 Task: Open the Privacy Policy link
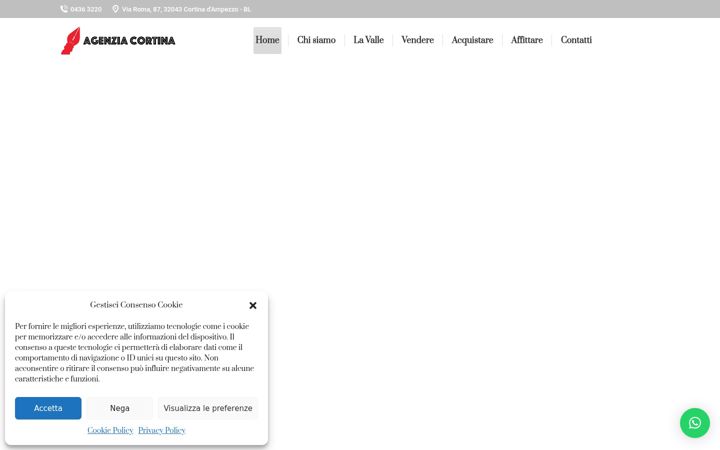pyautogui.click(x=162, y=430)
